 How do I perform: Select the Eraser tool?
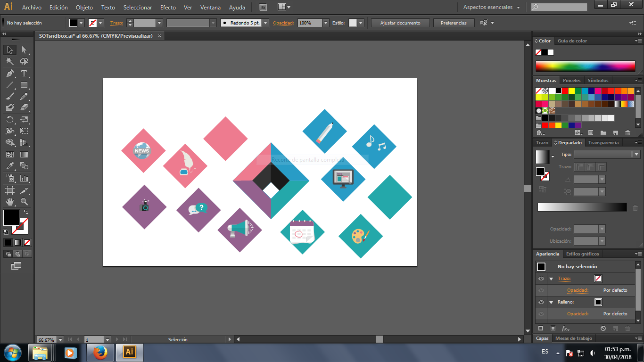tap(24, 107)
